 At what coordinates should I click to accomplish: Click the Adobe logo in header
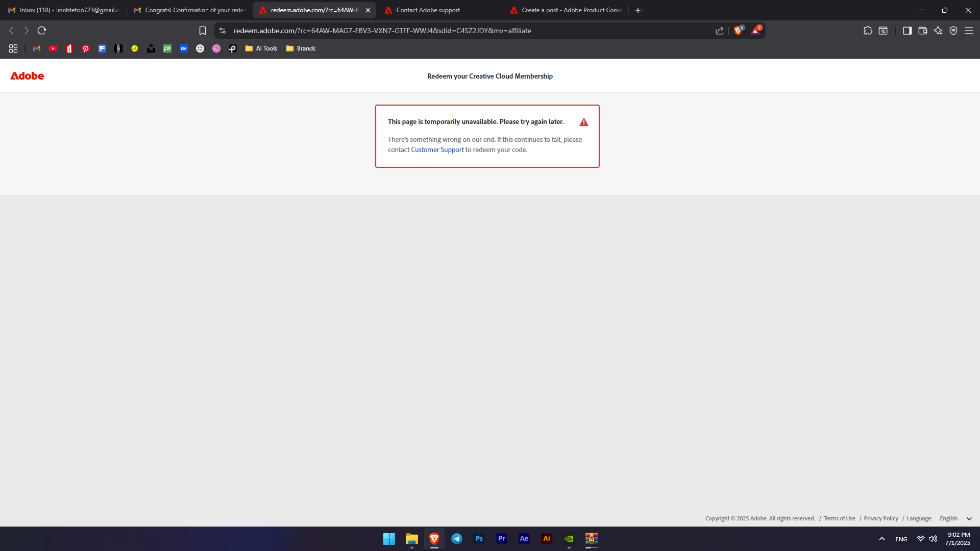27,76
